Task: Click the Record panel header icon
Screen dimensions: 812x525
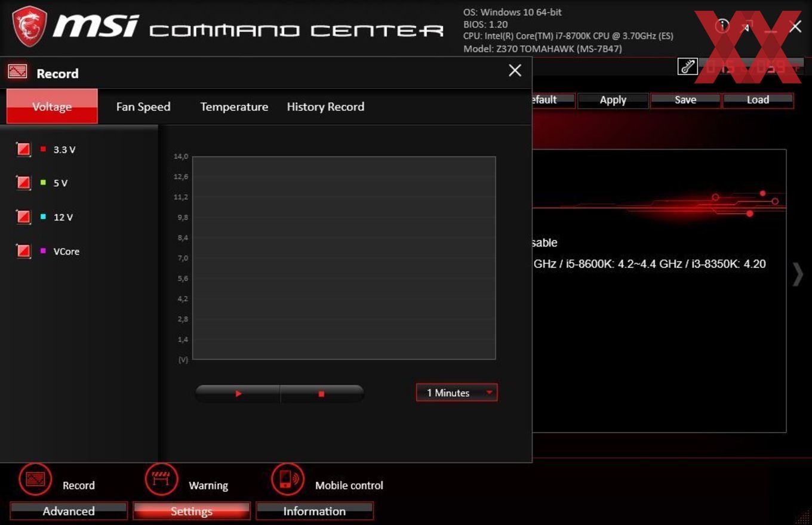Action: coord(17,72)
